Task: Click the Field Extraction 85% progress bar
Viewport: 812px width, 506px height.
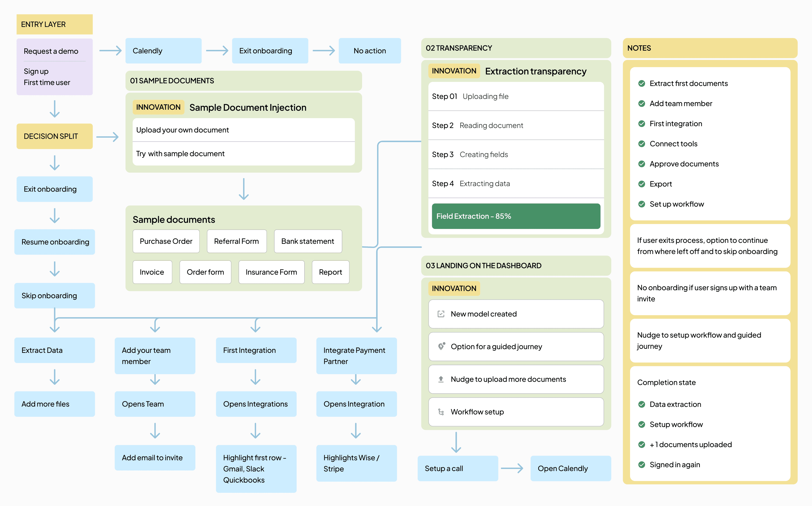Action: (x=516, y=216)
